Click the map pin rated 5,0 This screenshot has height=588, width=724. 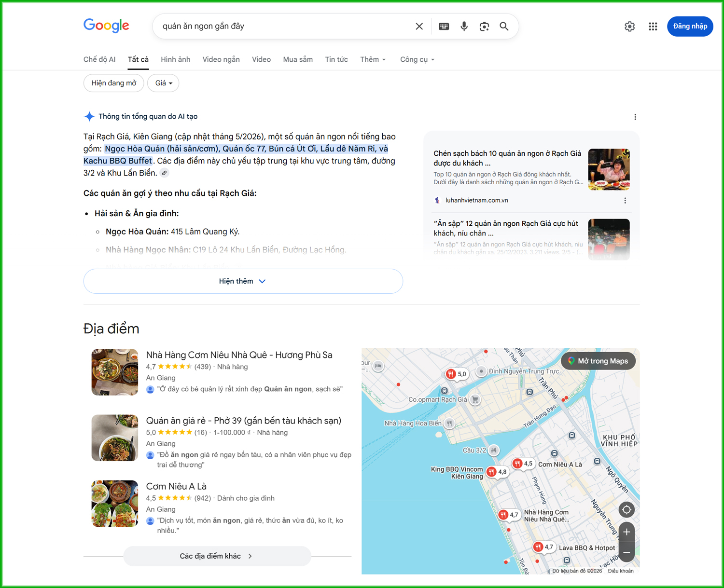[456, 374]
